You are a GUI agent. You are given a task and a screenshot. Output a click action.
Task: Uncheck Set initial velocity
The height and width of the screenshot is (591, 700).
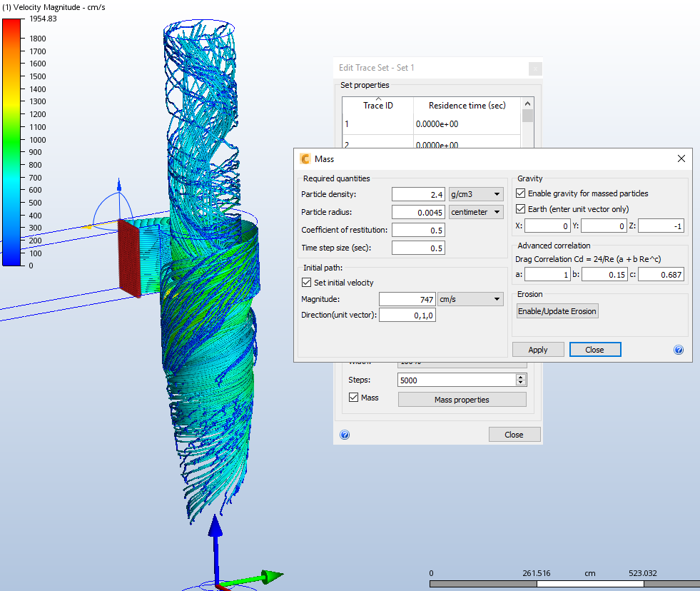(x=307, y=283)
